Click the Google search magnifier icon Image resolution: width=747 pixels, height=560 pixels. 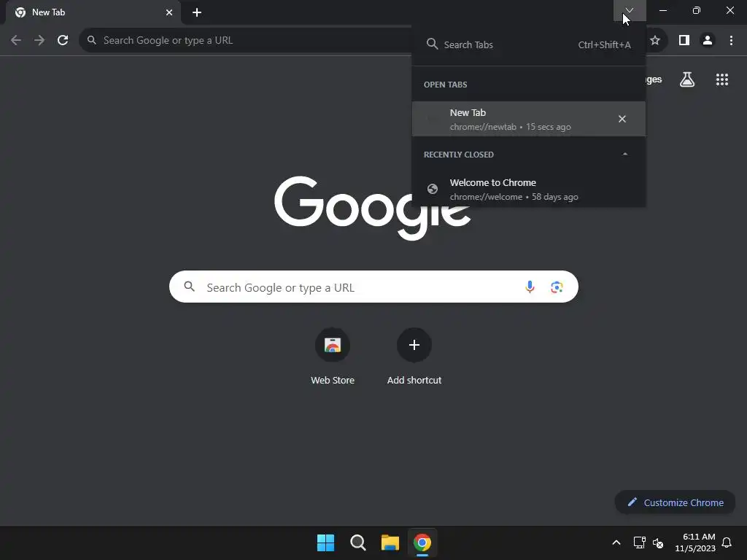(189, 286)
